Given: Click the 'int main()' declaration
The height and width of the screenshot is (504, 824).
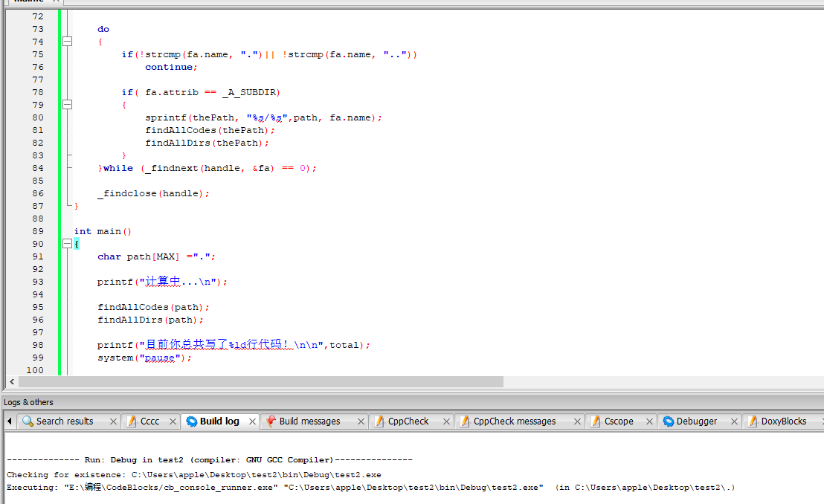Looking at the screenshot, I should pyautogui.click(x=103, y=231).
